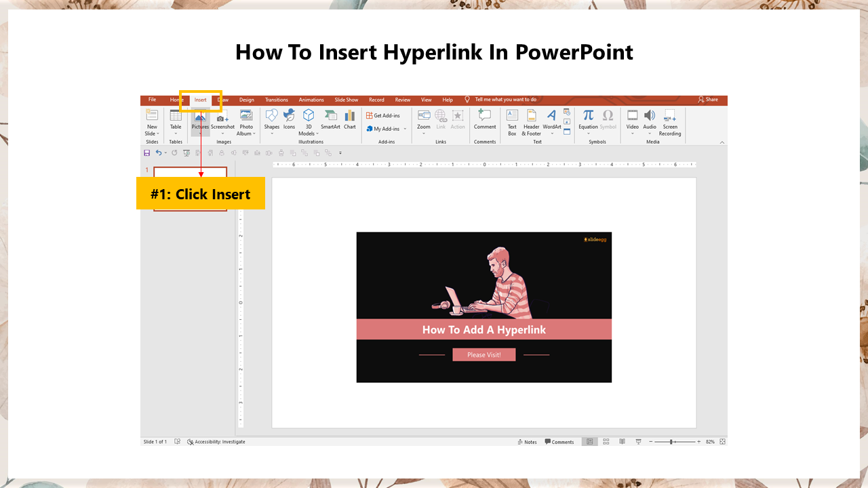Open the Help tab
The width and height of the screenshot is (868, 488).
448,100
